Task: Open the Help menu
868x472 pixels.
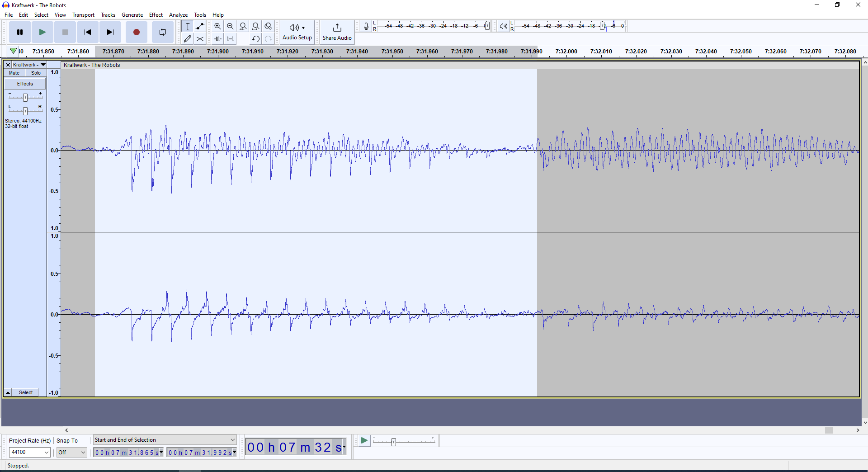Action: click(x=218, y=15)
